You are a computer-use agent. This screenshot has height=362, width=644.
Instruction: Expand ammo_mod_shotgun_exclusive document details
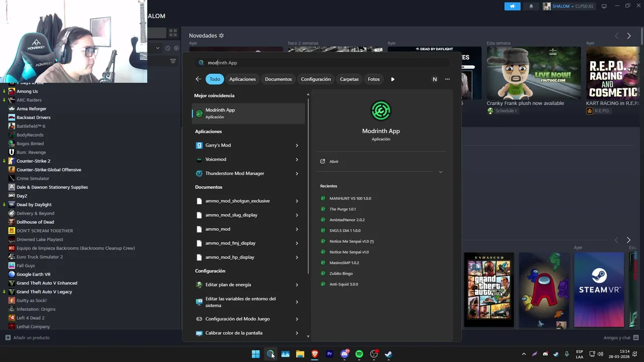click(x=297, y=201)
